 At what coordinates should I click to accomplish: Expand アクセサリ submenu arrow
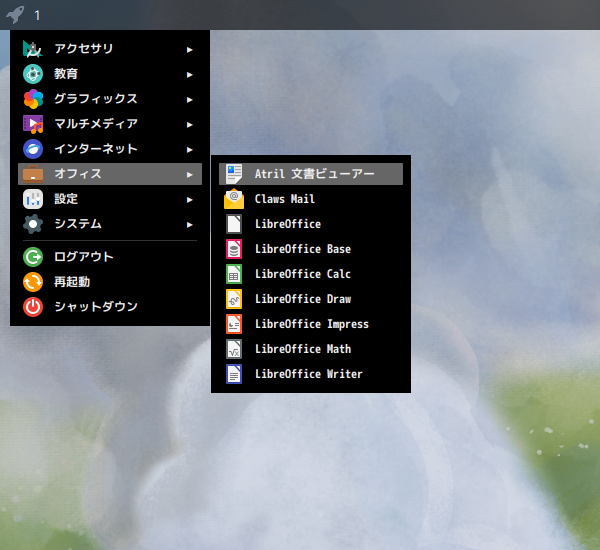tap(189, 50)
